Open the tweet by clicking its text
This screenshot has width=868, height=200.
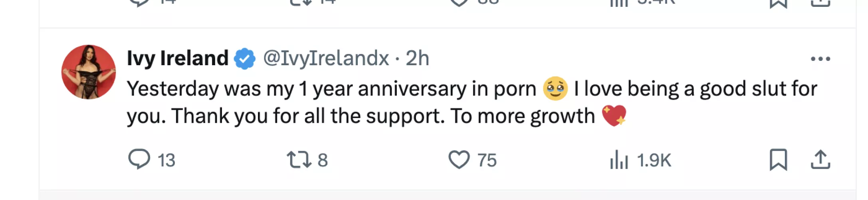359,116
